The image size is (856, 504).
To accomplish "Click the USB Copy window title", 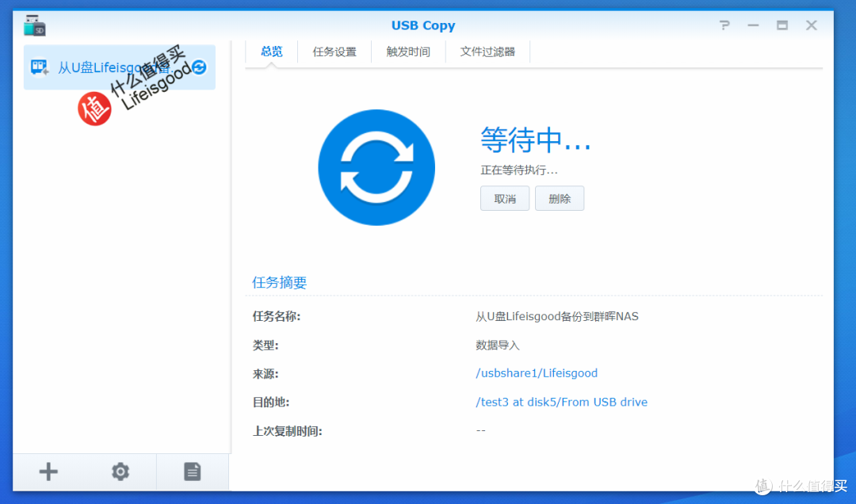I will pos(423,25).
